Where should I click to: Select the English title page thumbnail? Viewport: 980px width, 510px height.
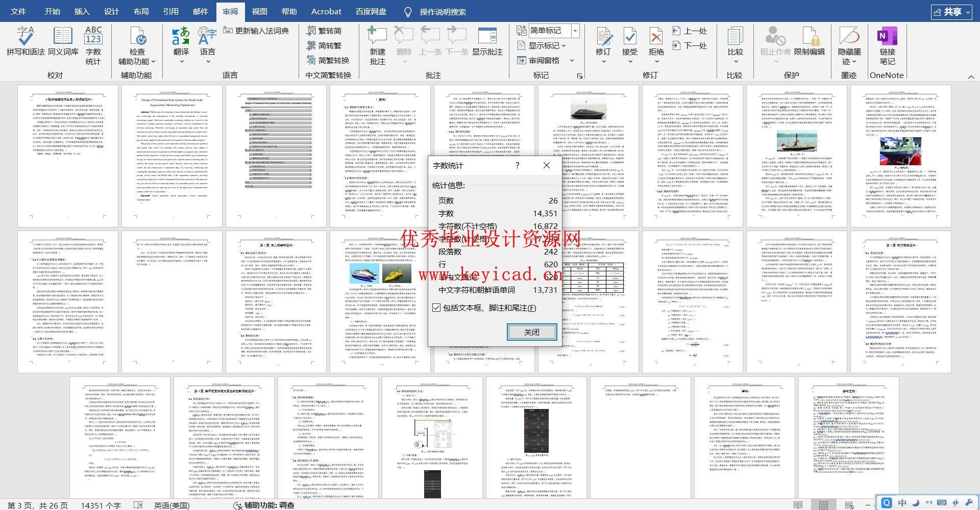pyautogui.click(x=172, y=156)
